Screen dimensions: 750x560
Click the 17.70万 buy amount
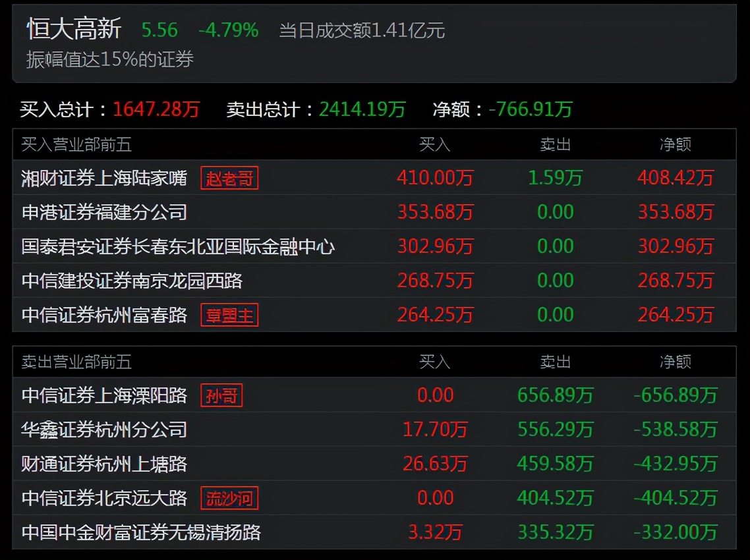435,430
